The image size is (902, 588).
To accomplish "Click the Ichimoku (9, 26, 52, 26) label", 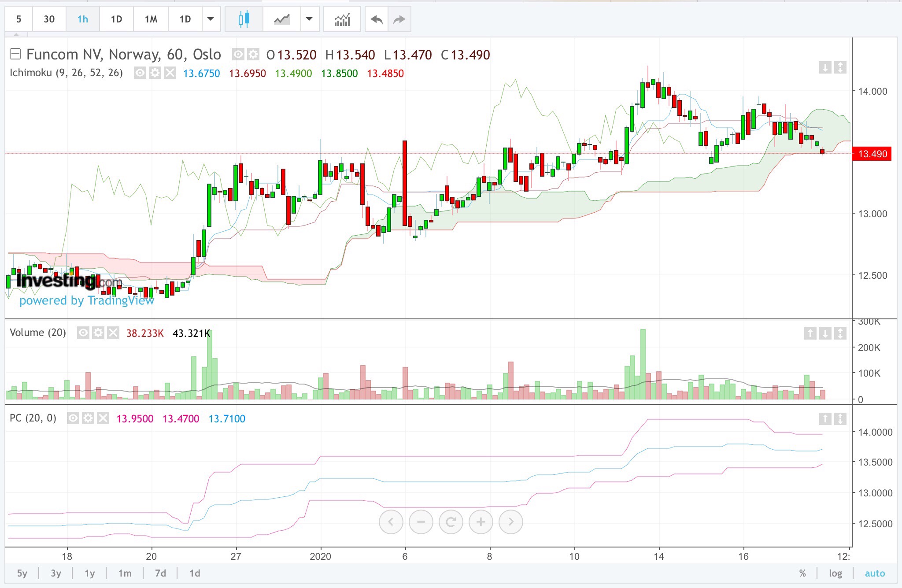I will pyautogui.click(x=66, y=73).
